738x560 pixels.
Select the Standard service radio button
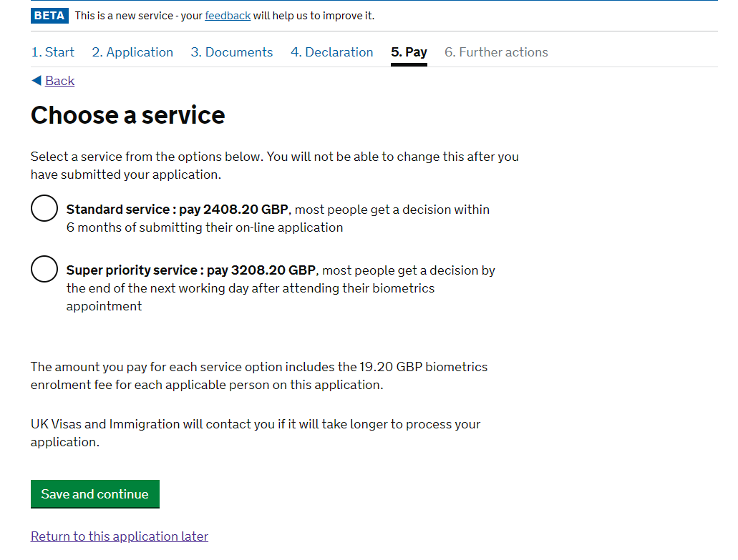pos(44,209)
